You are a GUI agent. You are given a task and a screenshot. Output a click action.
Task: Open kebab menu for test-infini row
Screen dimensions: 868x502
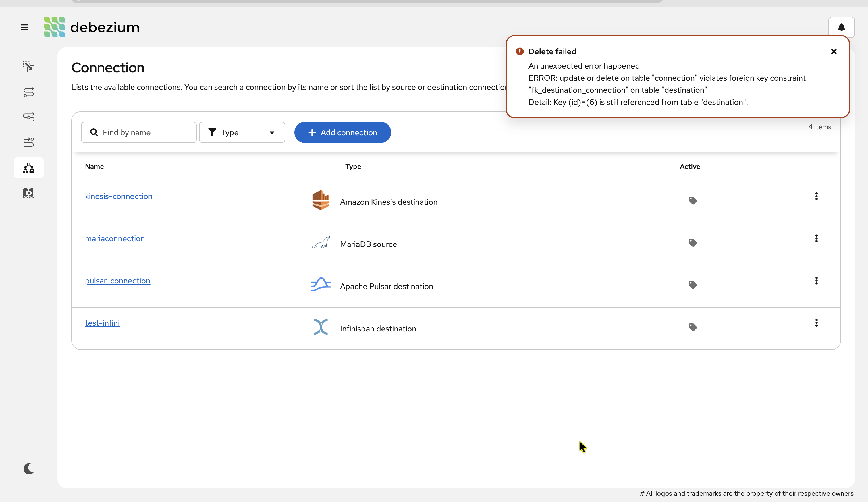(816, 323)
